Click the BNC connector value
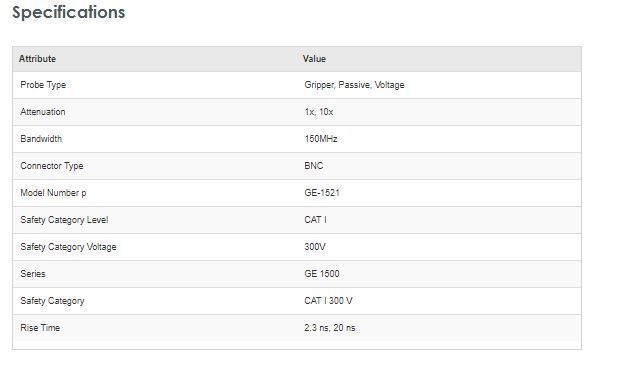The width and height of the screenshot is (628, 369). pos(314,165)
